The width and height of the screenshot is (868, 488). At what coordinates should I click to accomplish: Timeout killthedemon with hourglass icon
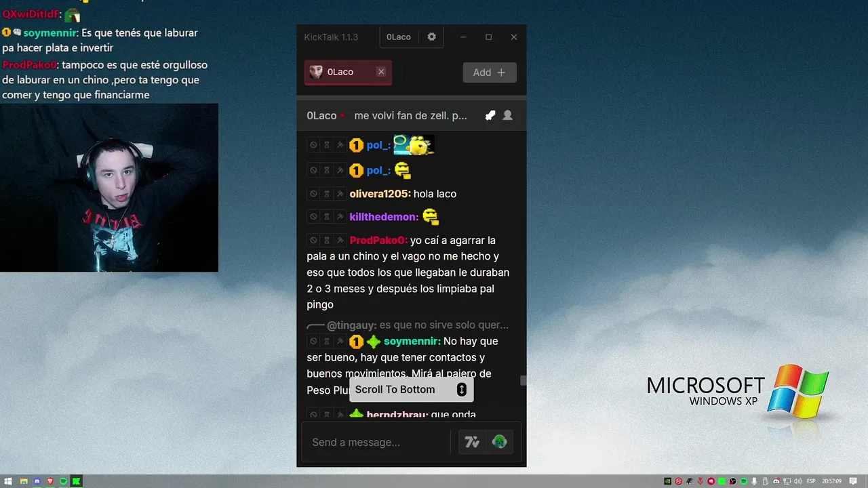pos(326,217)
